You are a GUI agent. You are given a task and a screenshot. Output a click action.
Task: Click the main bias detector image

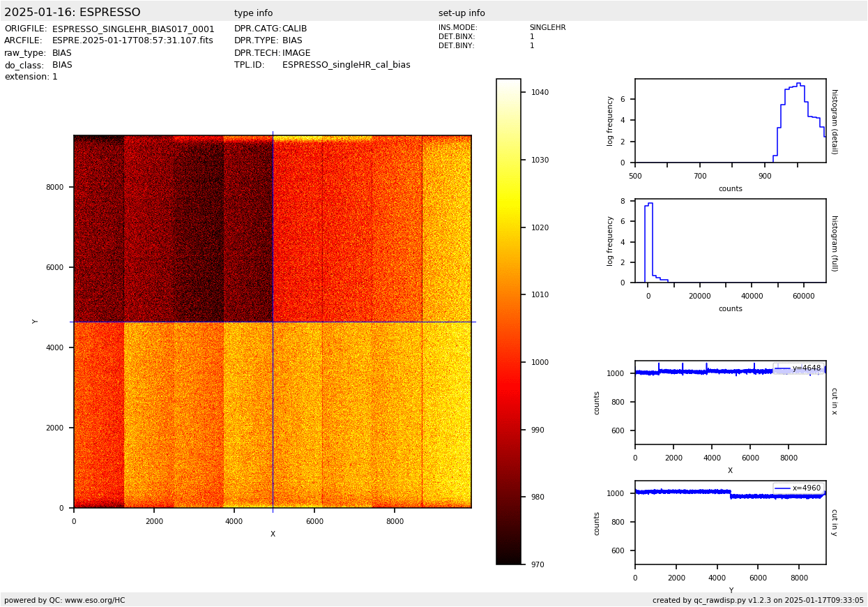click(273, 321)
